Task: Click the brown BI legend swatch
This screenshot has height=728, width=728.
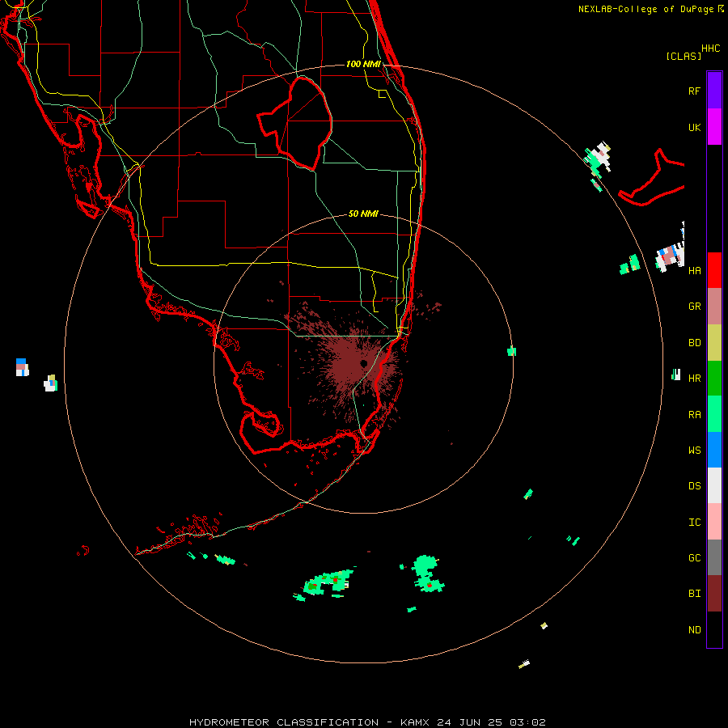Action: (x=714, y=594)
